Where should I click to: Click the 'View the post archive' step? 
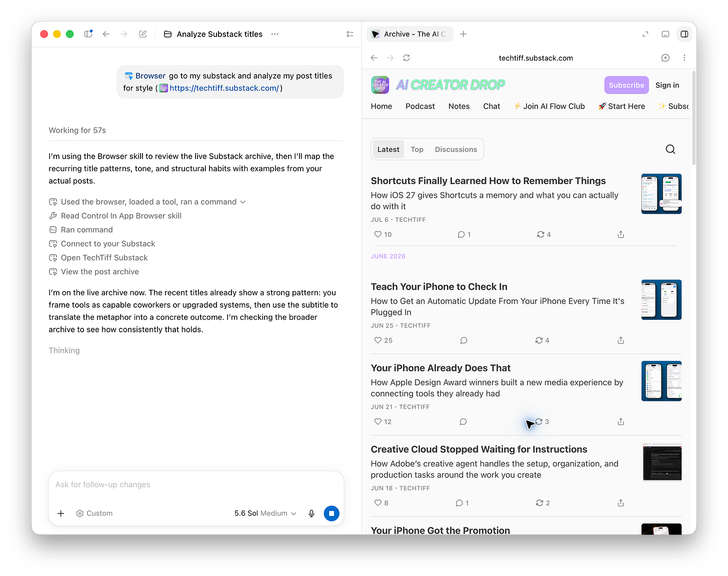[94, 272]
